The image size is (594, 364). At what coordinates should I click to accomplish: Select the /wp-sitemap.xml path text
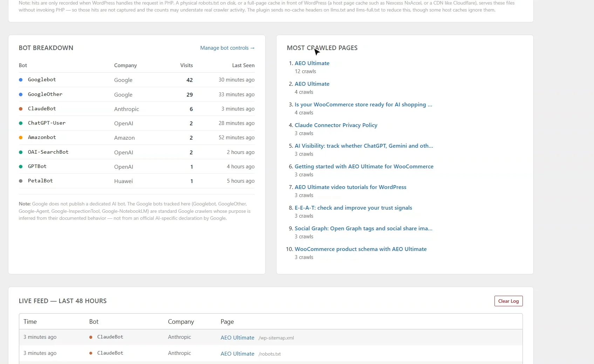[276, 338]
